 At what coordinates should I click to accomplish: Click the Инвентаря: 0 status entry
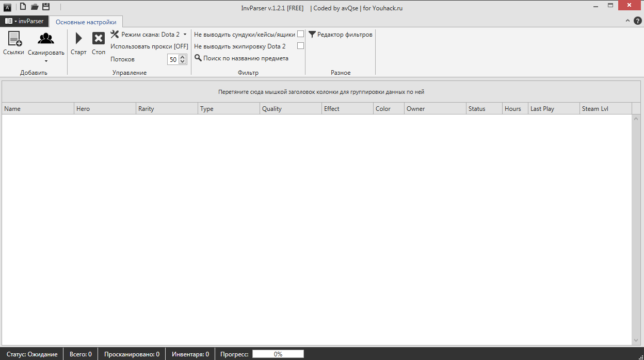pos(190,354)
